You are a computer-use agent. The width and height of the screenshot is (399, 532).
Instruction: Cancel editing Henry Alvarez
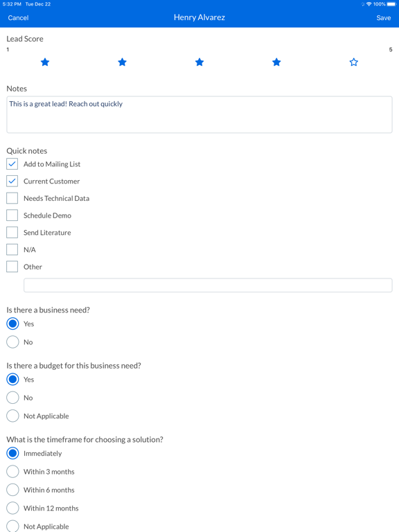point(18,18)
